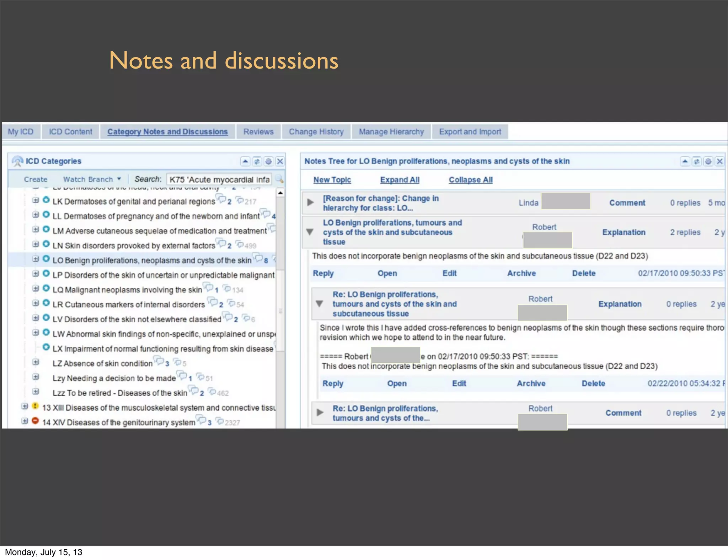
Task: Click Delete under 02/17/2010 note
Action: 584,273
